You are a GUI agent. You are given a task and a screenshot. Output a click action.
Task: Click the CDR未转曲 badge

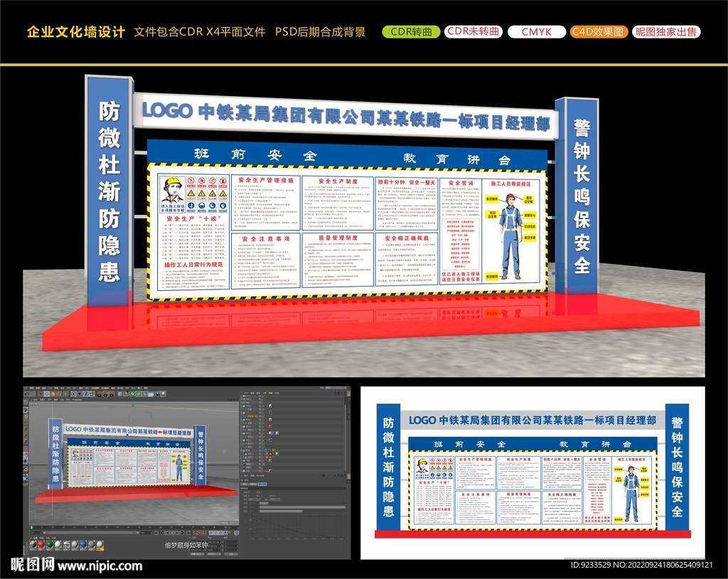pos(473,32)
